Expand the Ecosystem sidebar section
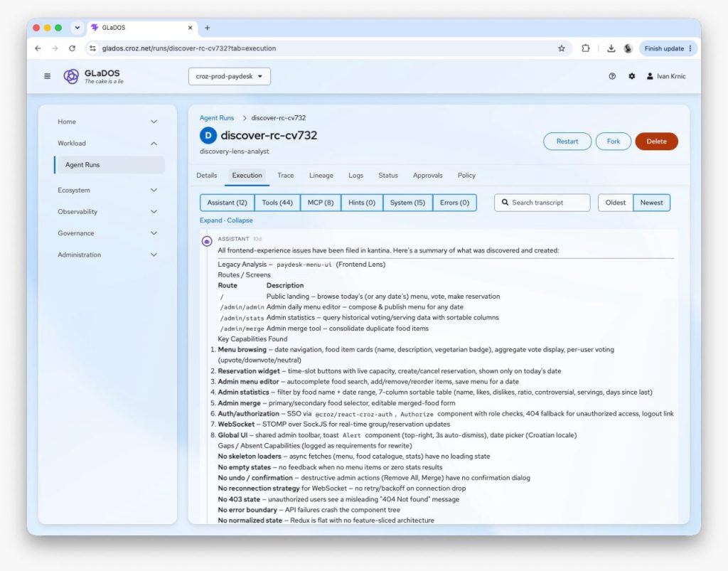This screenshot has width=728, height=571. coord(107,190)
